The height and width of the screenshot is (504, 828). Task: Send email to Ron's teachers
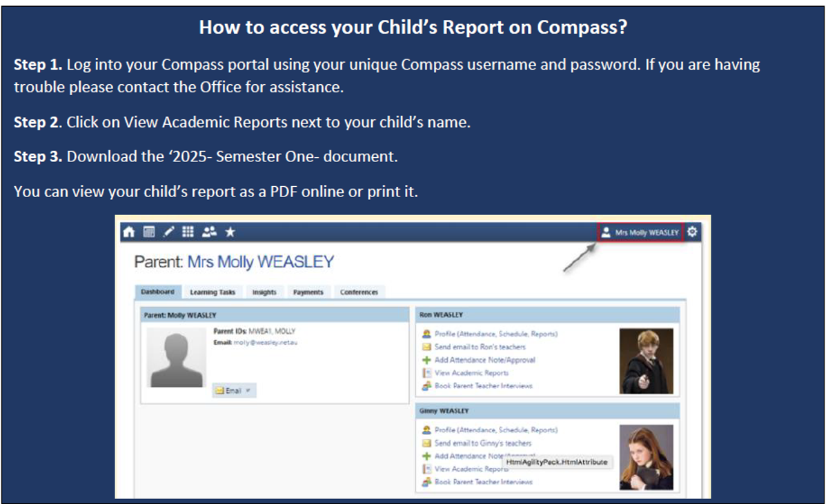point(480,347)
